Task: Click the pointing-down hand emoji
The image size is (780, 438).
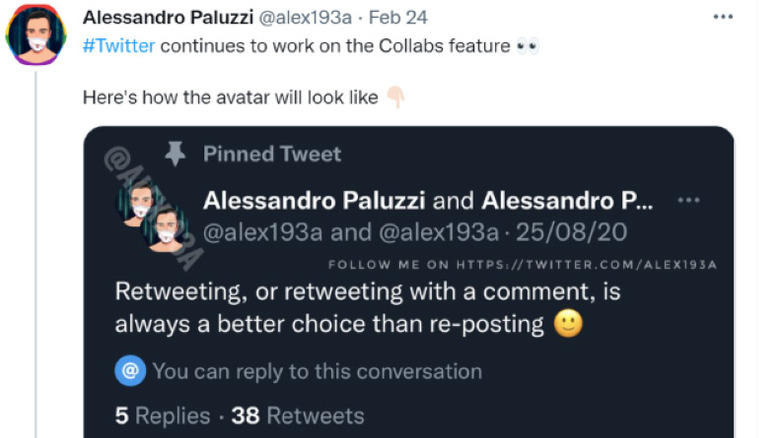Action: click(x=395, y=98)
